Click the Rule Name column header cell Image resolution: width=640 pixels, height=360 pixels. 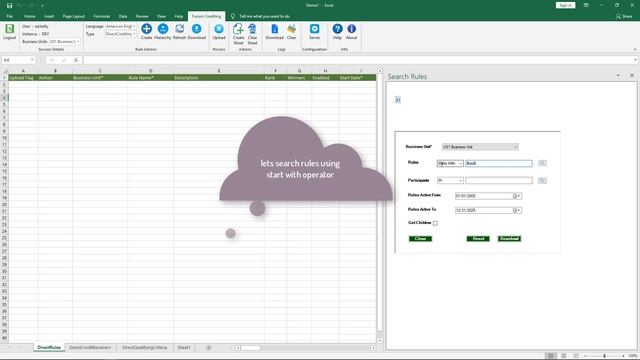click(x=150, y=78)
